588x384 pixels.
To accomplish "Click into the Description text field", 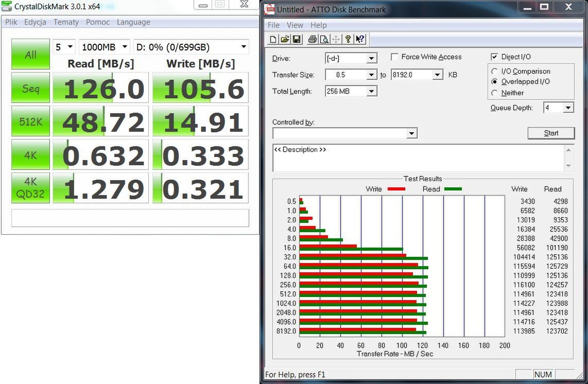I will point(418,158).
